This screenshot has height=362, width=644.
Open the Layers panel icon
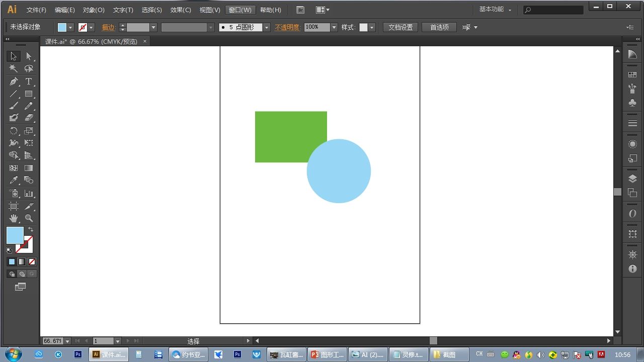pos(632,178)
